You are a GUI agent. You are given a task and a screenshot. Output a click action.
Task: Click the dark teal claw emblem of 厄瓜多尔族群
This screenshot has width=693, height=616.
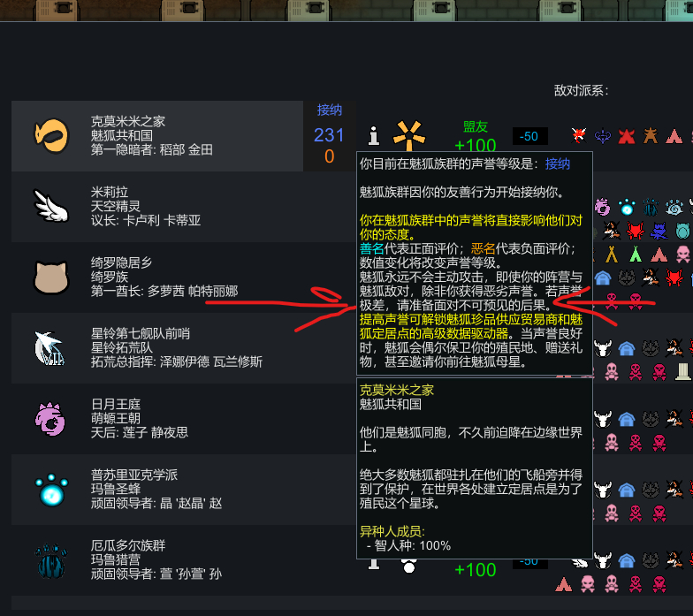(51, 561)
